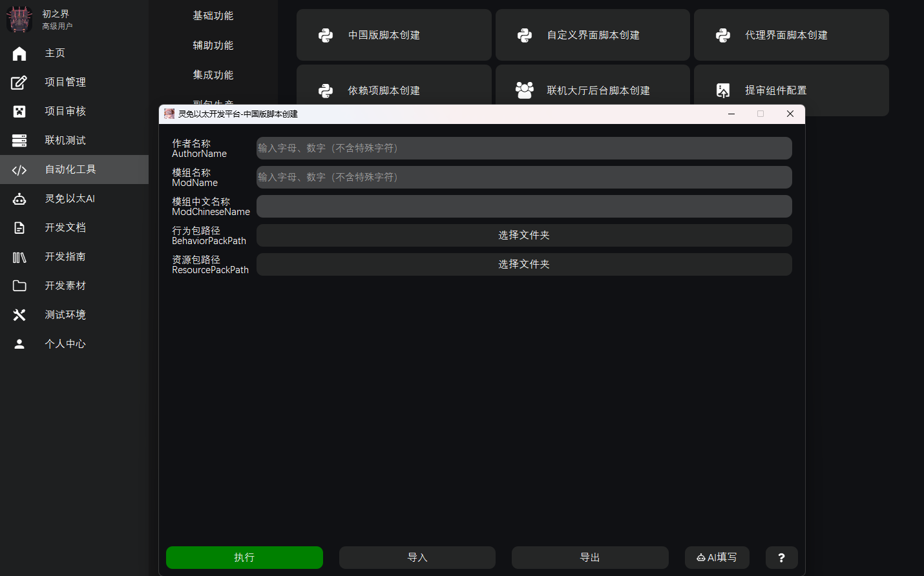924x576 pixels.
Task: Click the online test server icon
Action: click(19, 140)
